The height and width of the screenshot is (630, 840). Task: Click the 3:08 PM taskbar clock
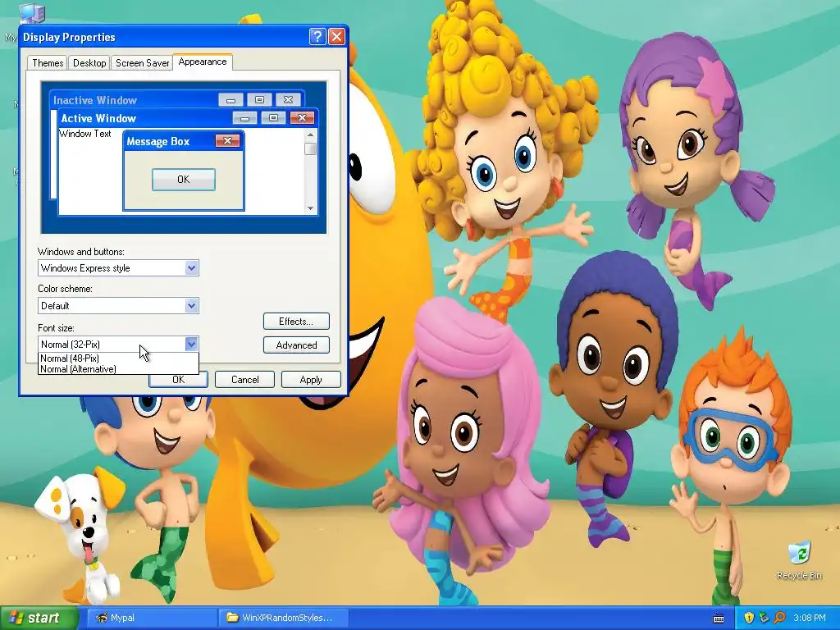tap(810, 618)
